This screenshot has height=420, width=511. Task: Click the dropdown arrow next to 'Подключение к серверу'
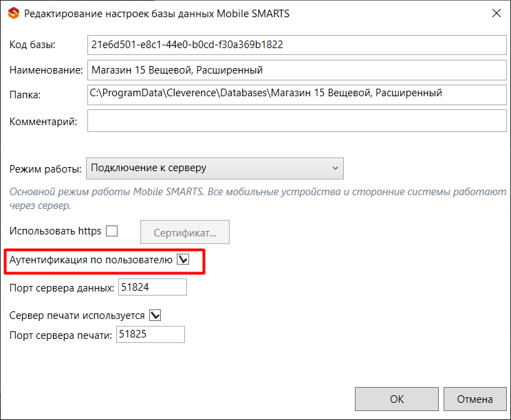coord(335,168)
